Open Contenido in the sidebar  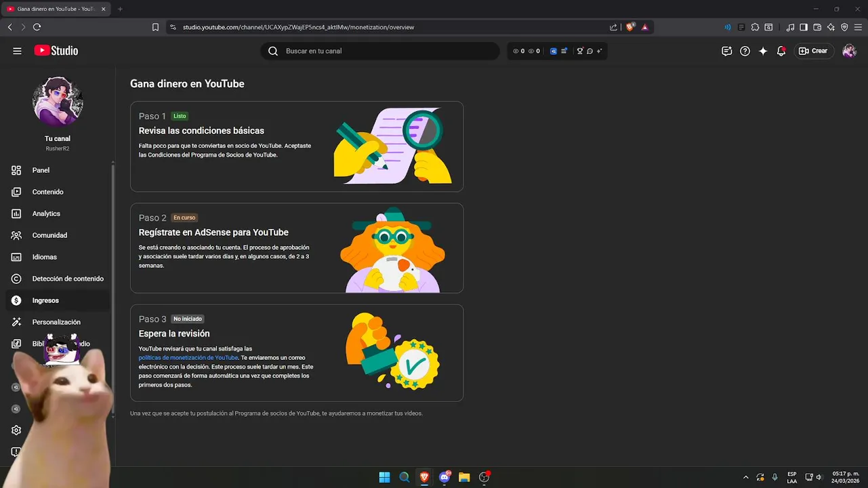click(58, 192)
